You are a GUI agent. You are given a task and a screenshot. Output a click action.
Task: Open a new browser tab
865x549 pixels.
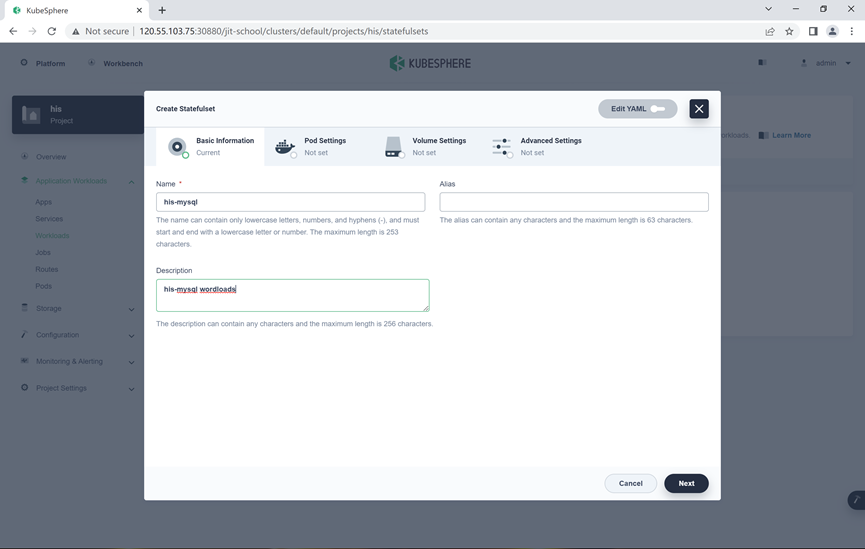coord(162,10)
